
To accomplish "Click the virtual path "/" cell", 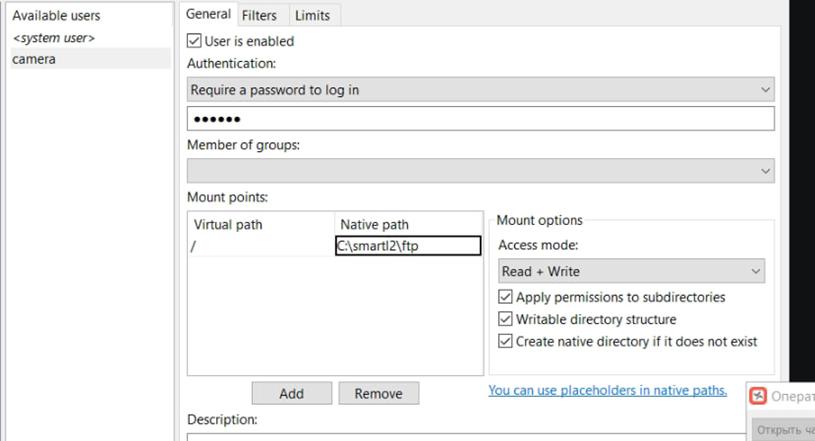I will (x=260, y=246).
